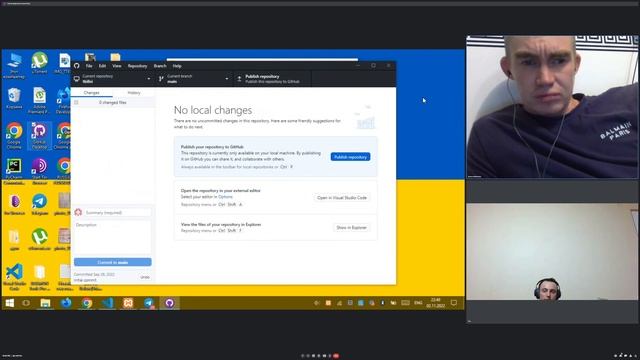Click Undo next to the last commit
640x360 pixels.
click(145, 277)
